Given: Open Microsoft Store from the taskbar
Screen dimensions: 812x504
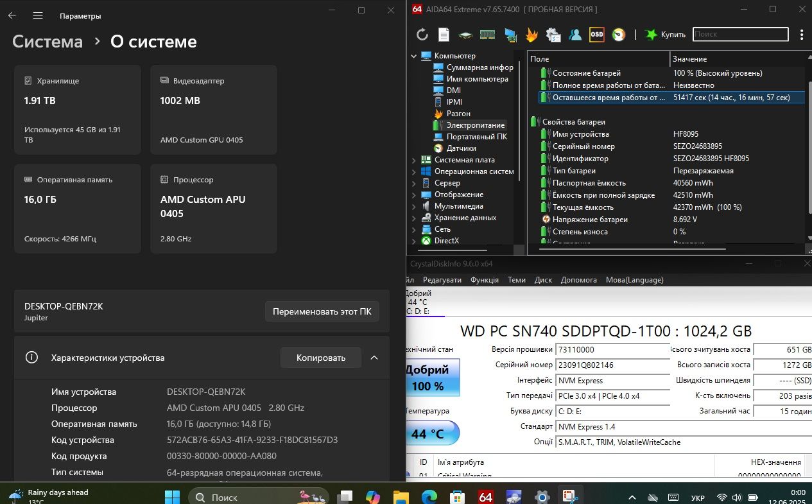Looking at the screenshot, I should coord(458,497).
